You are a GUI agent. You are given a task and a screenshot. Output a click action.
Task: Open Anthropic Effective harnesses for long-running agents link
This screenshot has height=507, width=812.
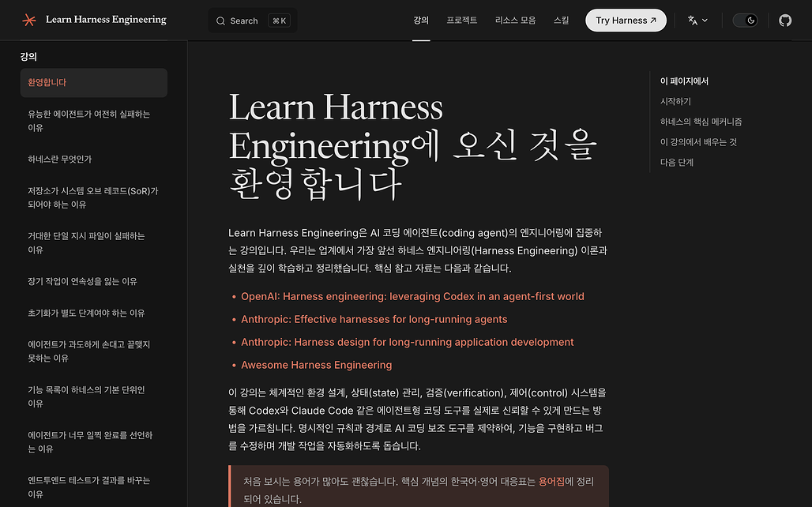(374, 319)
